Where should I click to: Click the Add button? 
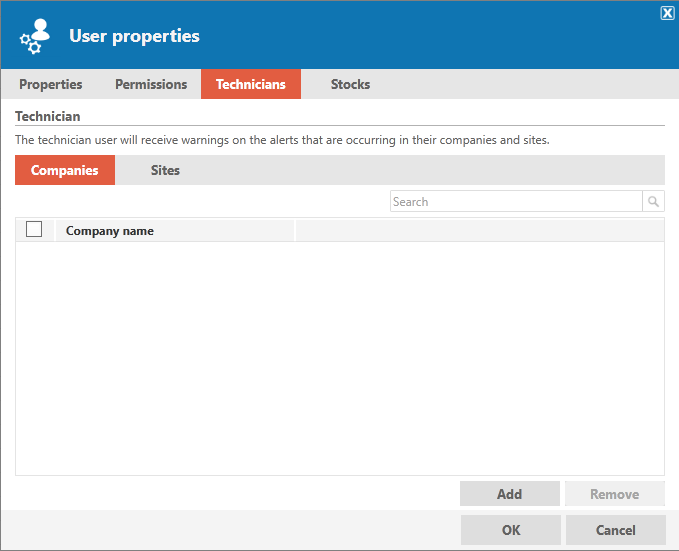[510, 494]
